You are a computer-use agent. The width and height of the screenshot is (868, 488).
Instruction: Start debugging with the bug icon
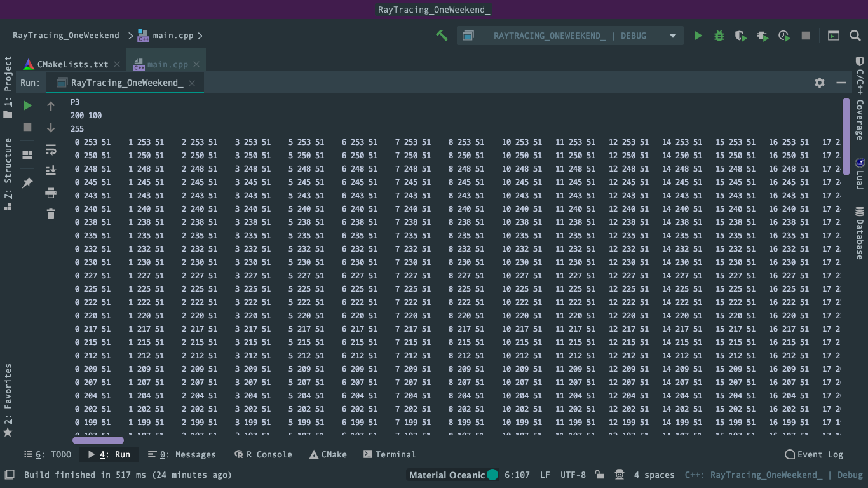719,36
